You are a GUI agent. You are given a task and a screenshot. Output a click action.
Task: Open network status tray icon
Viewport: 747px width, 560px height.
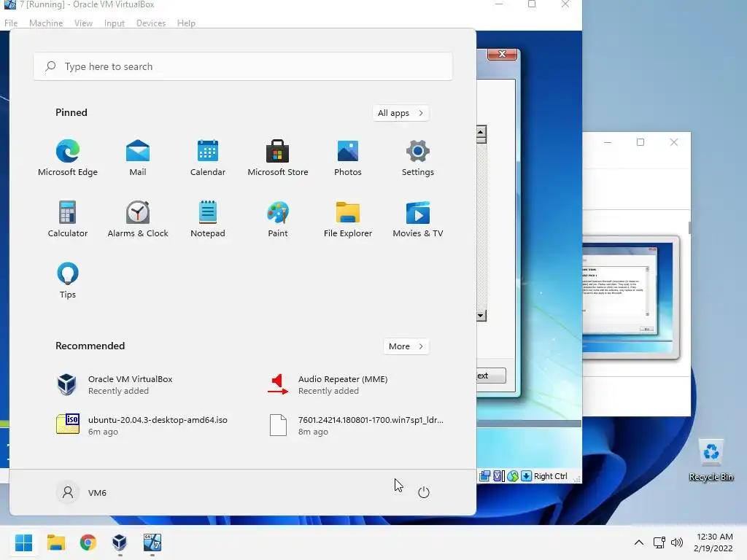[x=659, y=542]
